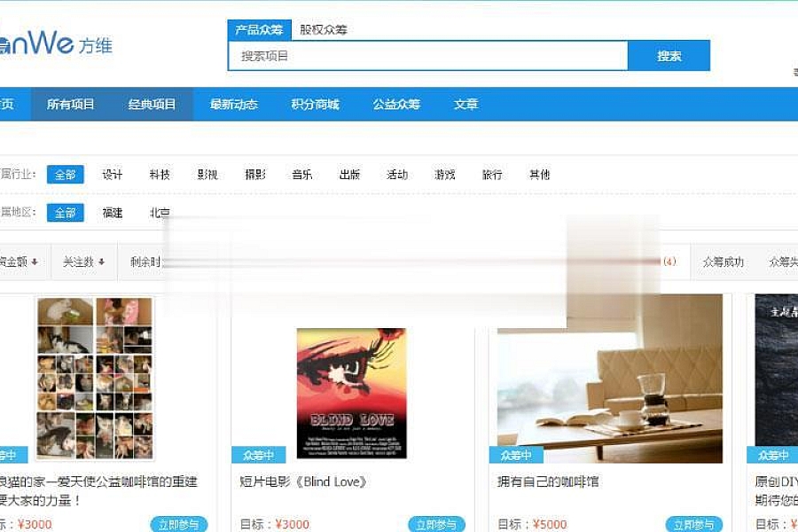
Task: Open 所有项目 in navigation bar
Action: 71,105
